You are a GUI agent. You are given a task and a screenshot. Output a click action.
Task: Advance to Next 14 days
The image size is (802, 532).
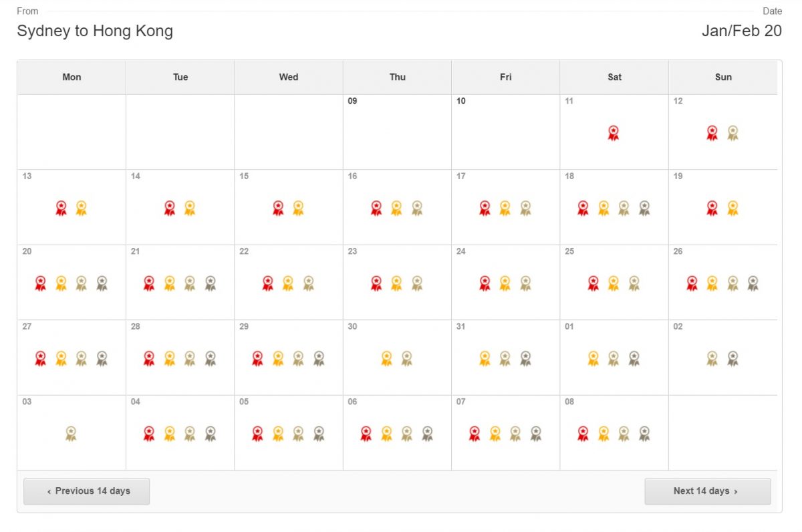708,491
